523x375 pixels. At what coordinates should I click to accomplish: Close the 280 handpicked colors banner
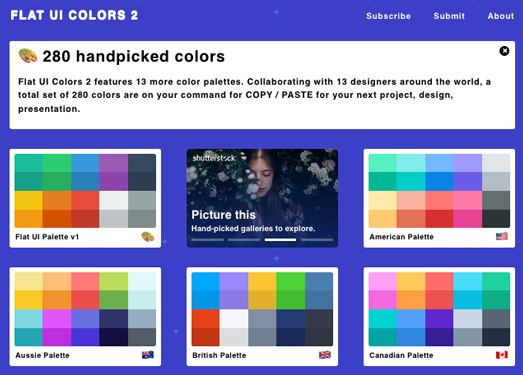(x=504, y=51)
